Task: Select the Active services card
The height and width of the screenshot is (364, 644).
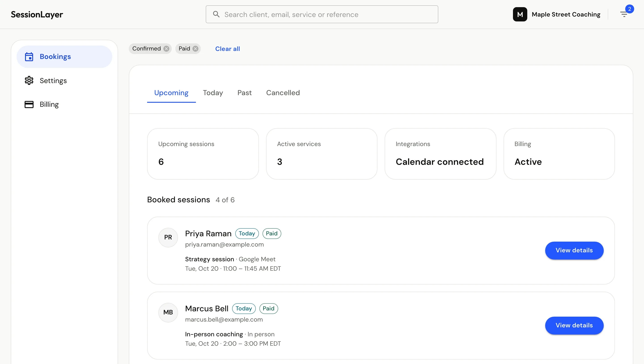Action: point(322,154)
